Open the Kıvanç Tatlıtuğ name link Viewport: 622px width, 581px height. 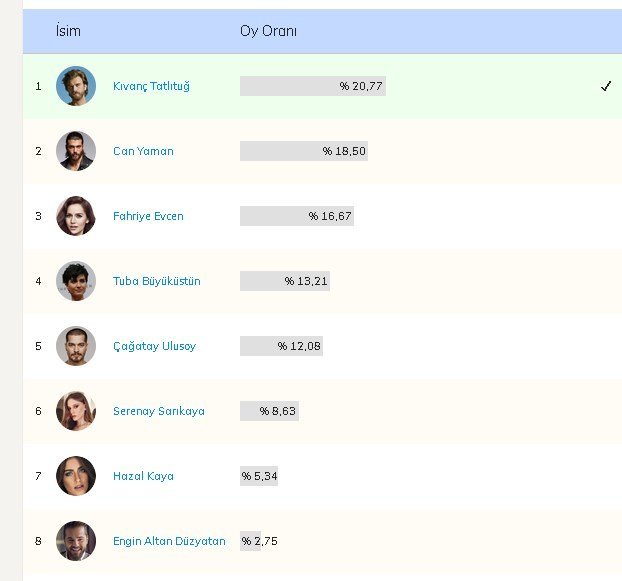tap(151, 86)
